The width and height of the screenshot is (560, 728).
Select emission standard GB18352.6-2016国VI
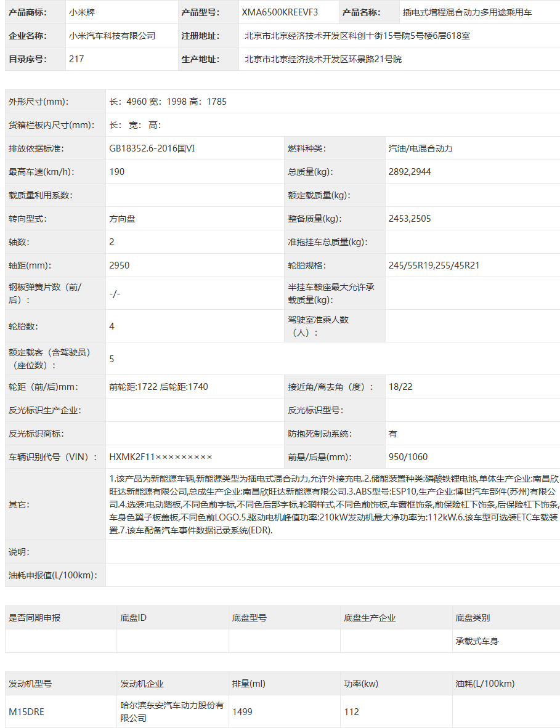click(152, 148)
